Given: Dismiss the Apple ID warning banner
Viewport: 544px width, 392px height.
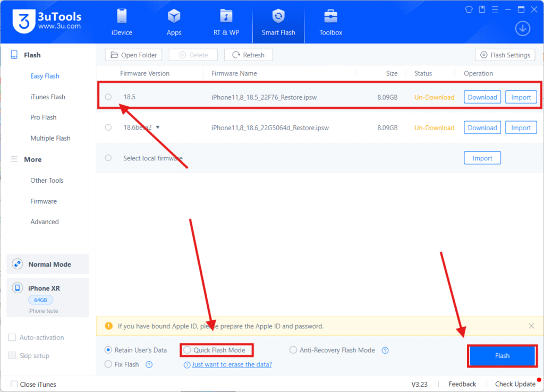Looking at the screenshot, I should coord(531,326).
